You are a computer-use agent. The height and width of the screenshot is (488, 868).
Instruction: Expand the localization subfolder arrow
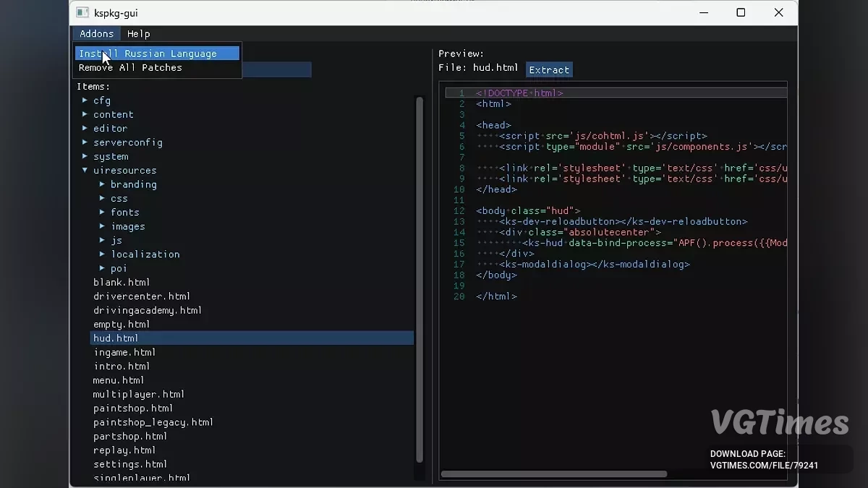point(102,254)
